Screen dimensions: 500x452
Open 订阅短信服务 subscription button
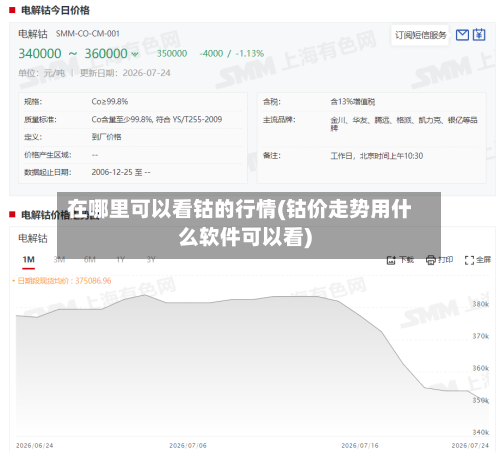420,35
